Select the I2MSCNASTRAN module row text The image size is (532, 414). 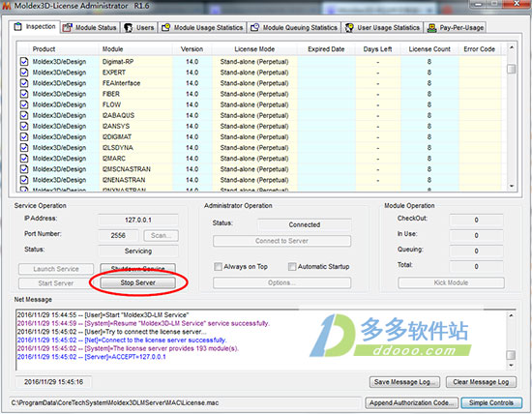click(127, 169)
